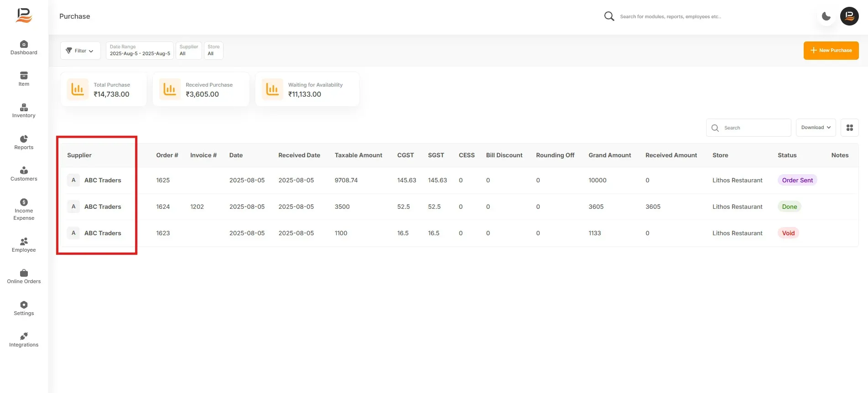Select Employee menu item in sidebar
The width and height of the screenshot is (868, 393).
point(24,245)
